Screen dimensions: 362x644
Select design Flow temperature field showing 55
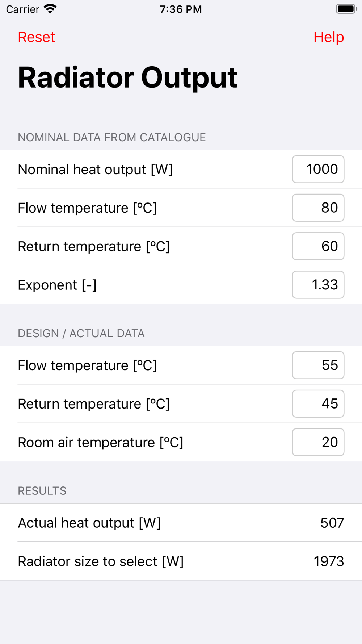click(318, 365)
